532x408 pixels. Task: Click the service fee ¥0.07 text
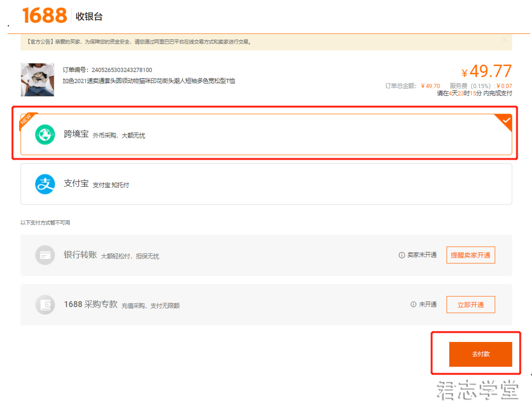(x=481, y=86)
